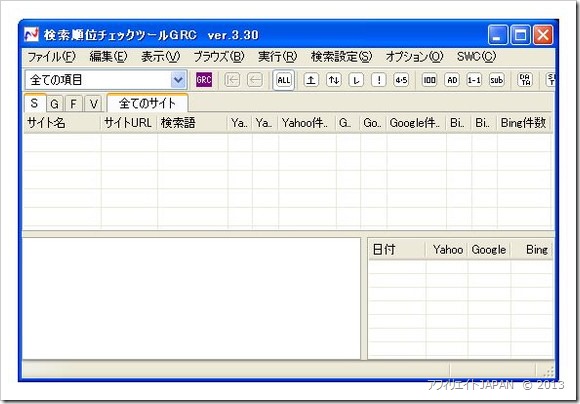Click the sub toolbar icon

coord(496,80)
